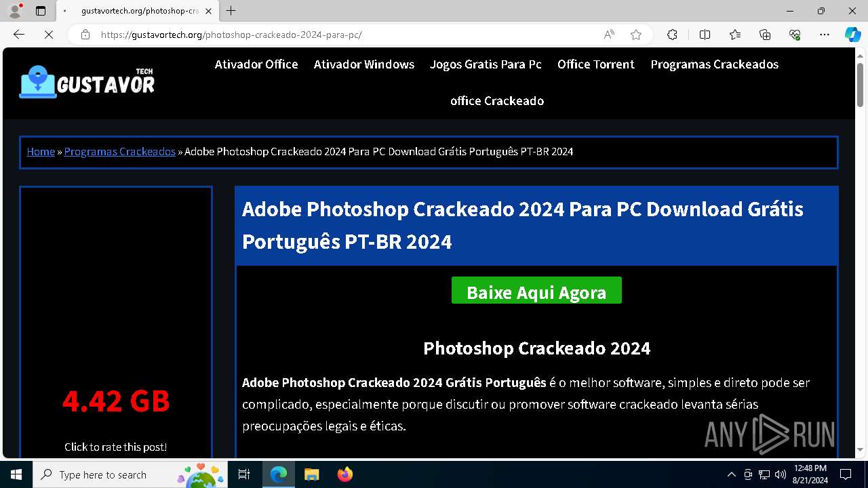Open the Favorites list icon
Image resolution: width=868 pixels, height=488 pixels.
click(x=735, y=35)
